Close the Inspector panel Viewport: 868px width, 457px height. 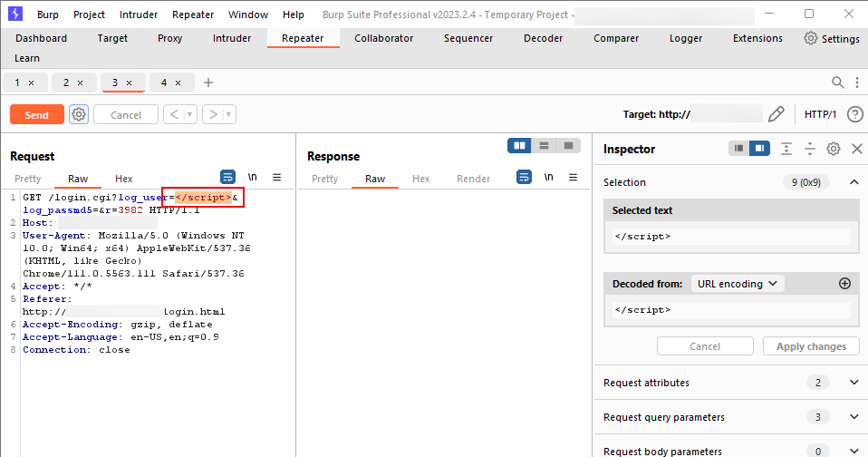(x=856, y=149)
